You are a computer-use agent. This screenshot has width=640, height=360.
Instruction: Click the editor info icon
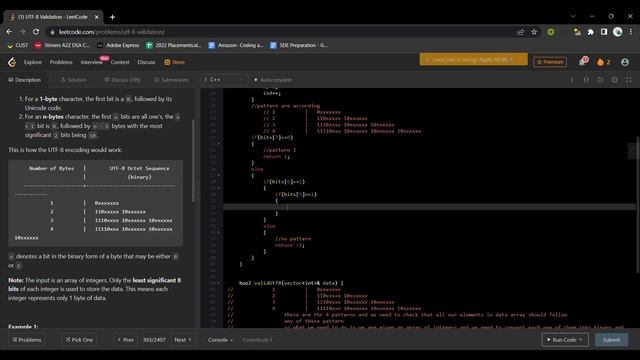coord(572,80)
